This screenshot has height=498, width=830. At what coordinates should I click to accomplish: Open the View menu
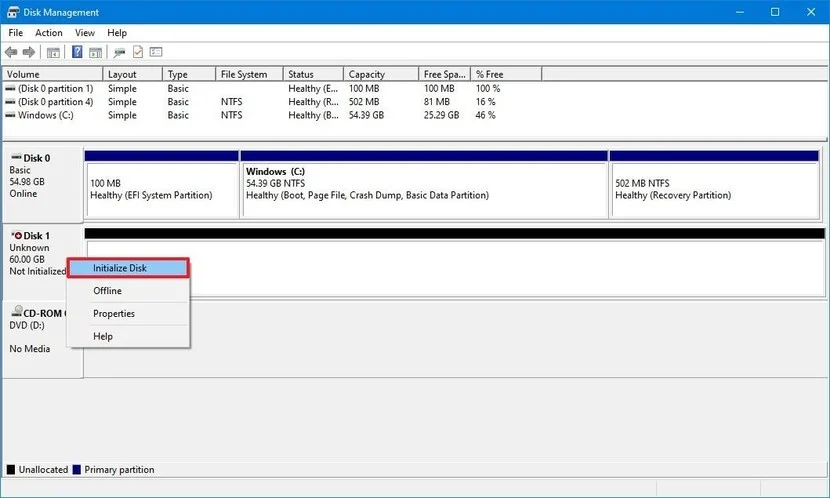(x=85, y=33)
